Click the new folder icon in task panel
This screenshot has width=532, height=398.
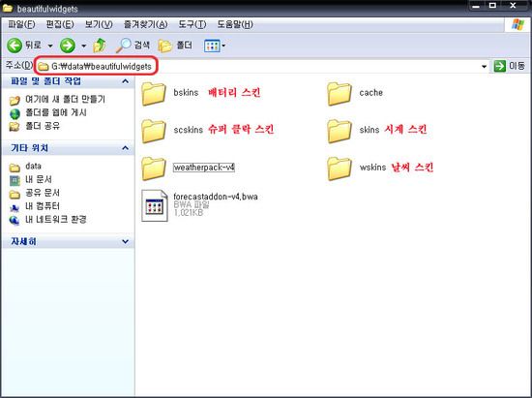pos(15,100)
